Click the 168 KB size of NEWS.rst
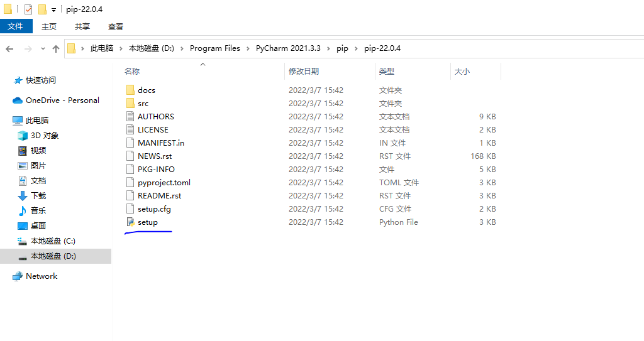 click(483, 156)
